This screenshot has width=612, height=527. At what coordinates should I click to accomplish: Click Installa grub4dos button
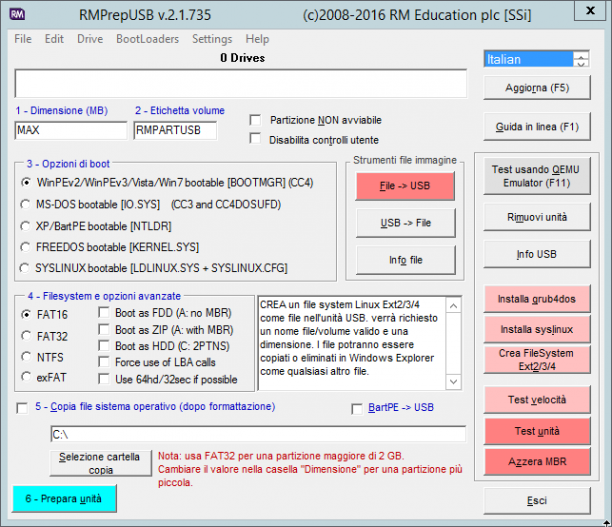[537, 299]
